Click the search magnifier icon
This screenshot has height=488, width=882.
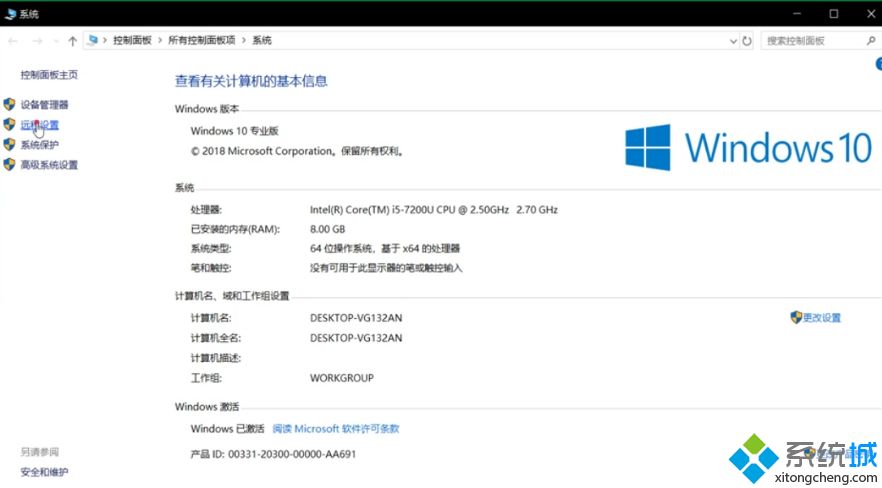coord(871,40)
